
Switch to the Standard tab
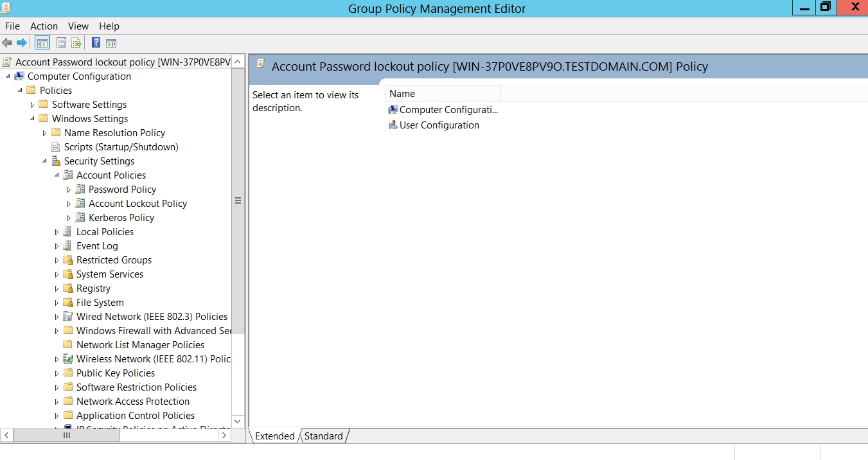point(323,436)
